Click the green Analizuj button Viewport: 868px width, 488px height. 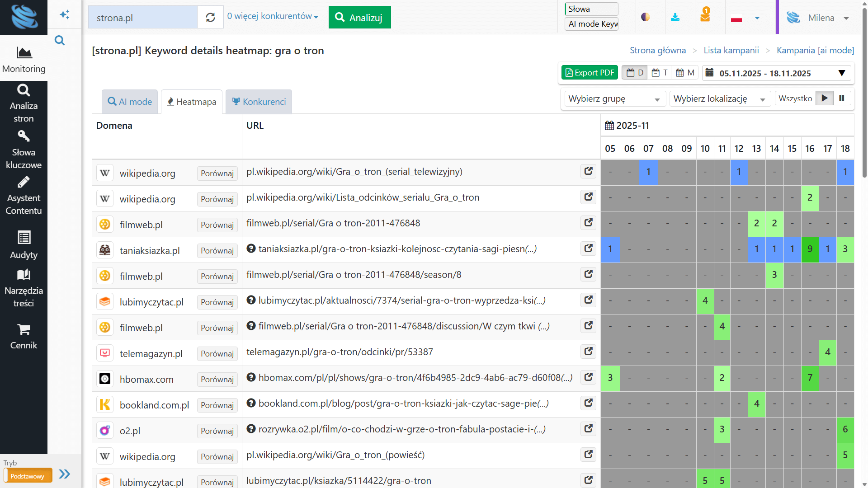[x=359, y=18]
